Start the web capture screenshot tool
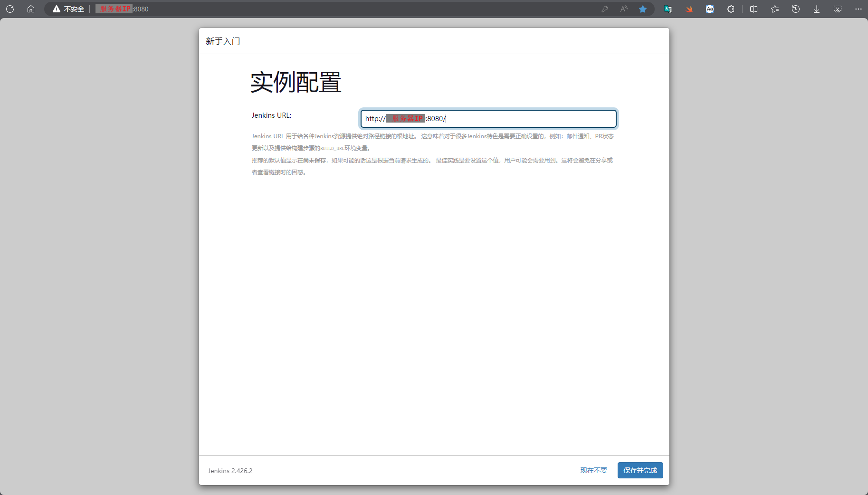 coord(838,9)
